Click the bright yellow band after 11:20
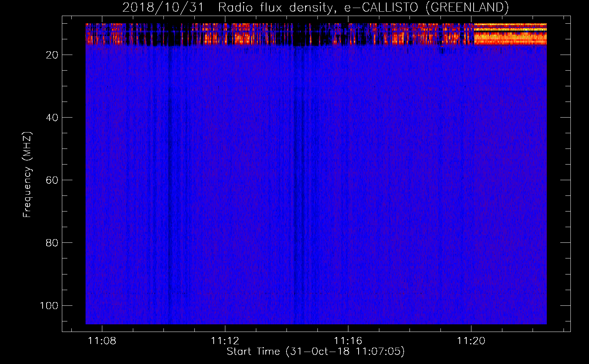The image size is (589, 364). point(510,34)
